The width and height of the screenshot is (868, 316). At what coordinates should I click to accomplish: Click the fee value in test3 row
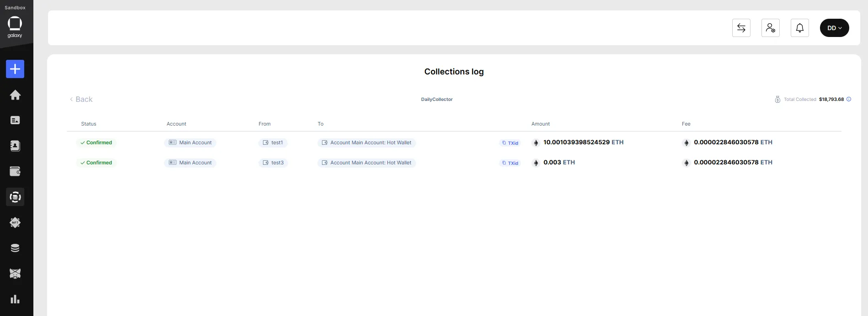pos(733,162)
